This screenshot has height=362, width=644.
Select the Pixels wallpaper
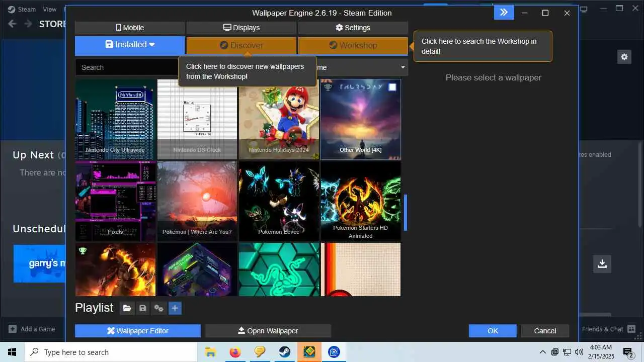(x=115, y=201)
